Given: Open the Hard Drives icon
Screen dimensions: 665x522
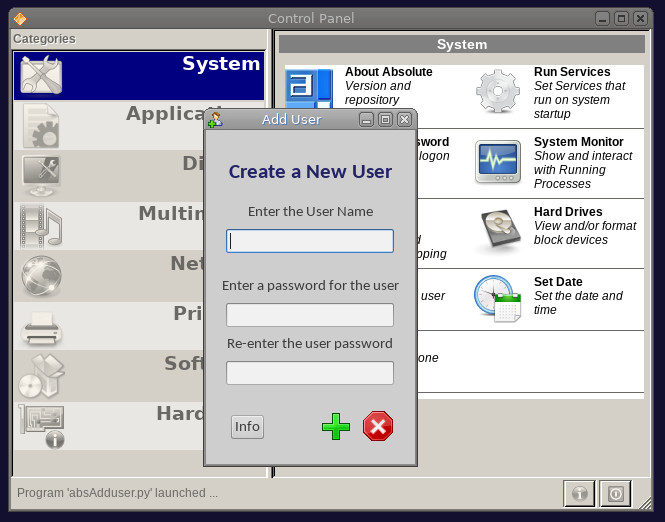Looking at the screenshot, I should coord(497,232).
